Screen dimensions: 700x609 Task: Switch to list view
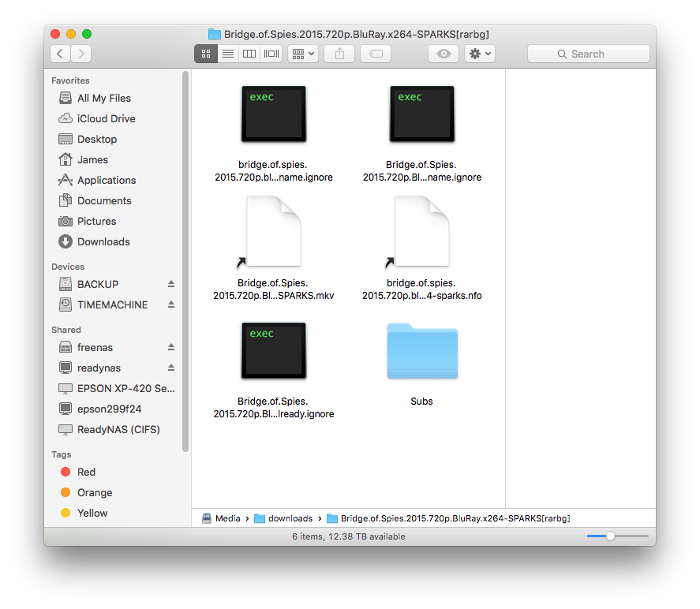coord(228,54)
